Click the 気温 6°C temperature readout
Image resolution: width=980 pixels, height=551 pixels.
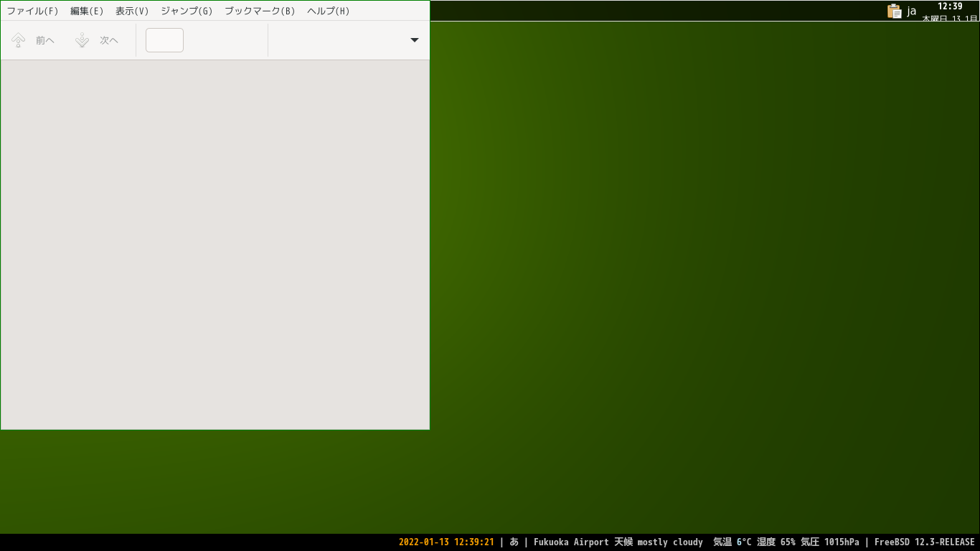click(x=732, y=542)
